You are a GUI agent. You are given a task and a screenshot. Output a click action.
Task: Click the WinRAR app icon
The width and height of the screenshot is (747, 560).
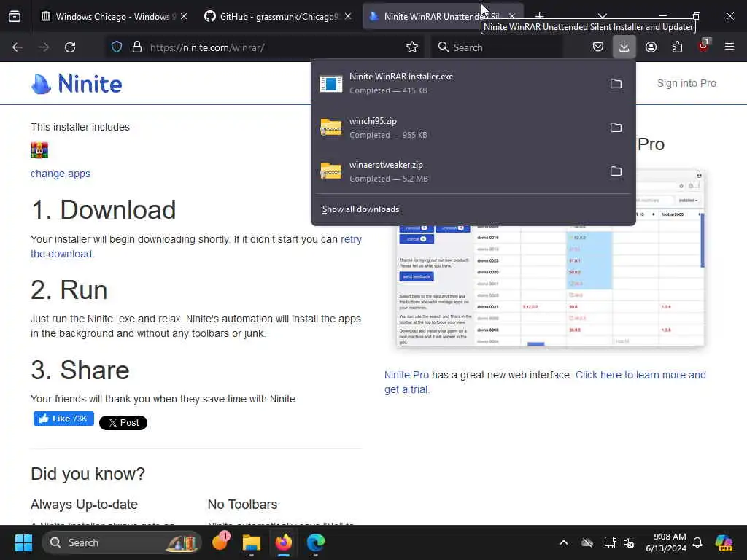[39, 150]
